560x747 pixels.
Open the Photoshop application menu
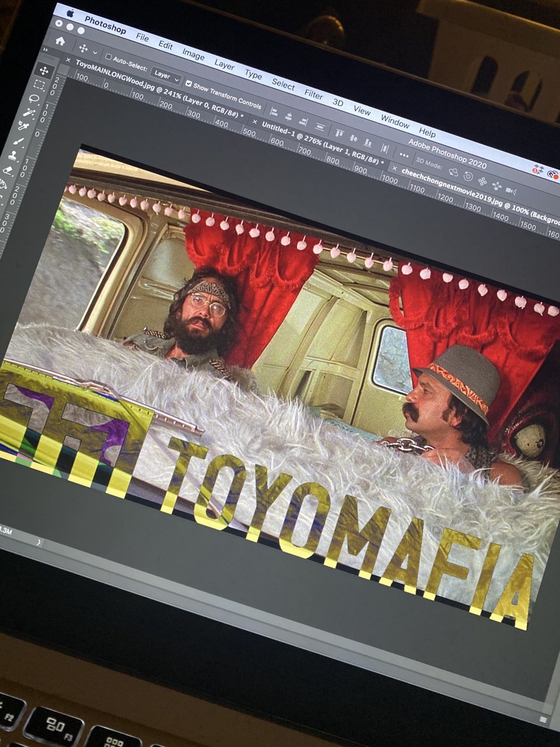(105, 25)
